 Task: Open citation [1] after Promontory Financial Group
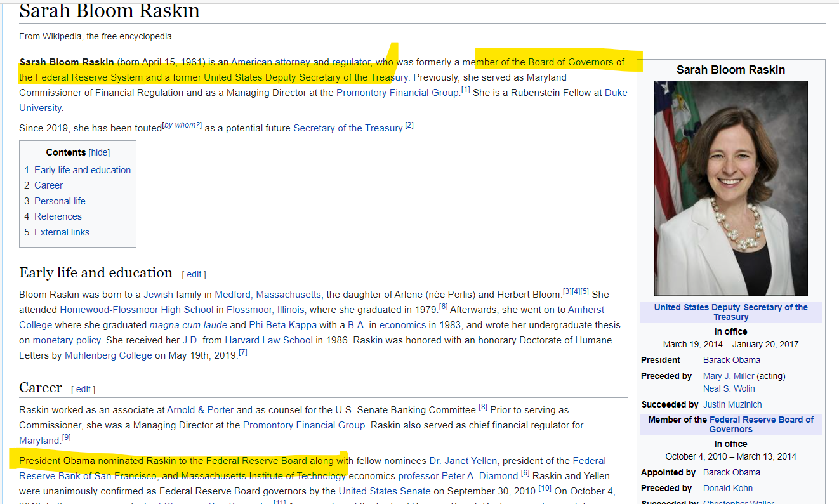[x=465, y=90]
